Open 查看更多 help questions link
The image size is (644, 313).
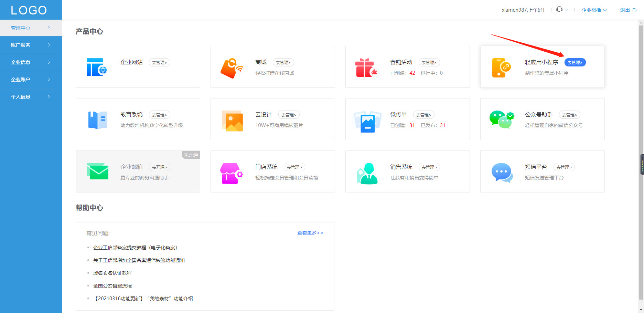pos(309,232)
